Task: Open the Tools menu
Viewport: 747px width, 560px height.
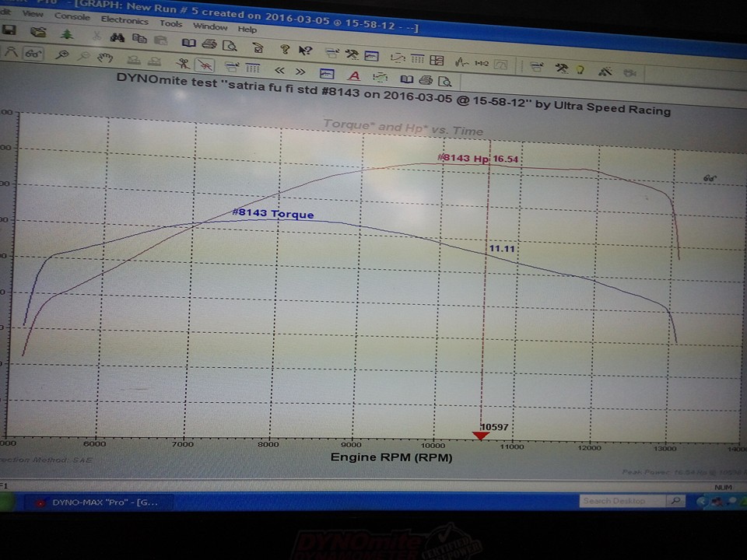Action: pyautogui.click(x=170, y=23)
